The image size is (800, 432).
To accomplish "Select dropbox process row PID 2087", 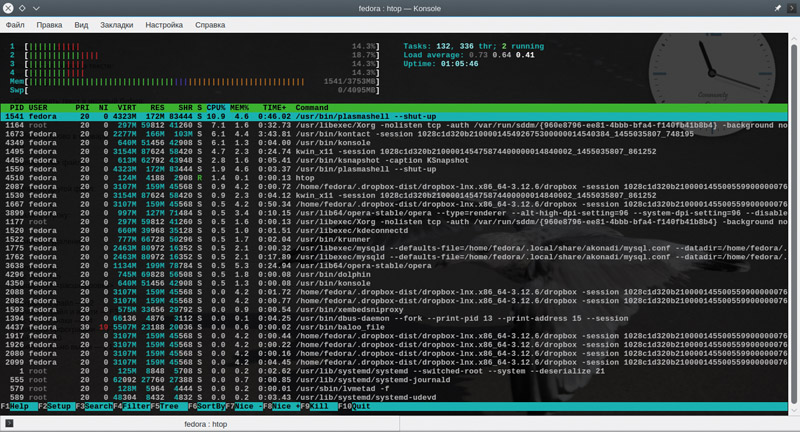I will tap(394, 187).
